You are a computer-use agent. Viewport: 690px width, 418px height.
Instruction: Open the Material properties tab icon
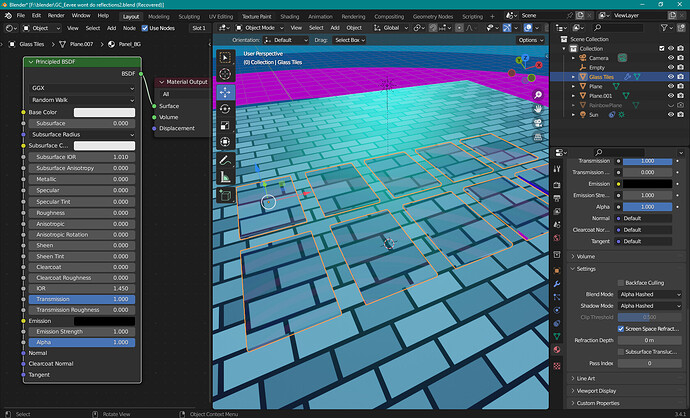point(557,350)
